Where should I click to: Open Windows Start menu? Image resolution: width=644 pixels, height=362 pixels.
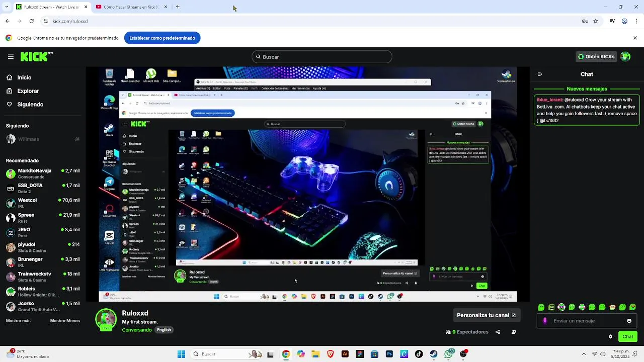click(181, 354)
